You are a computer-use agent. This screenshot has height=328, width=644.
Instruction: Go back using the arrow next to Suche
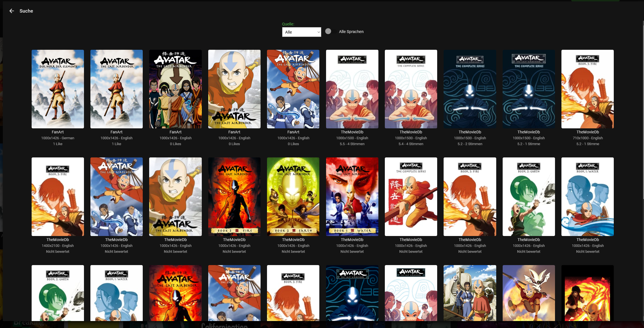[x=11, y=11]
